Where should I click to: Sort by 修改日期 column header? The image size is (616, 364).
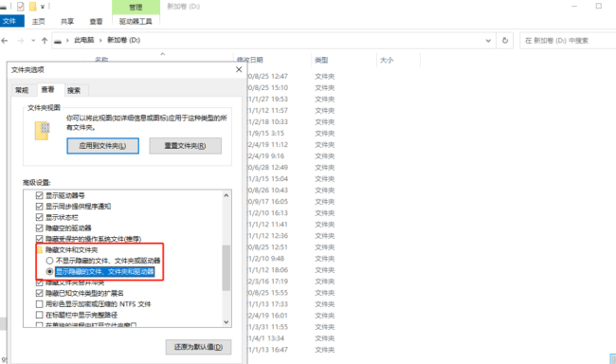[x=250, y=60]
